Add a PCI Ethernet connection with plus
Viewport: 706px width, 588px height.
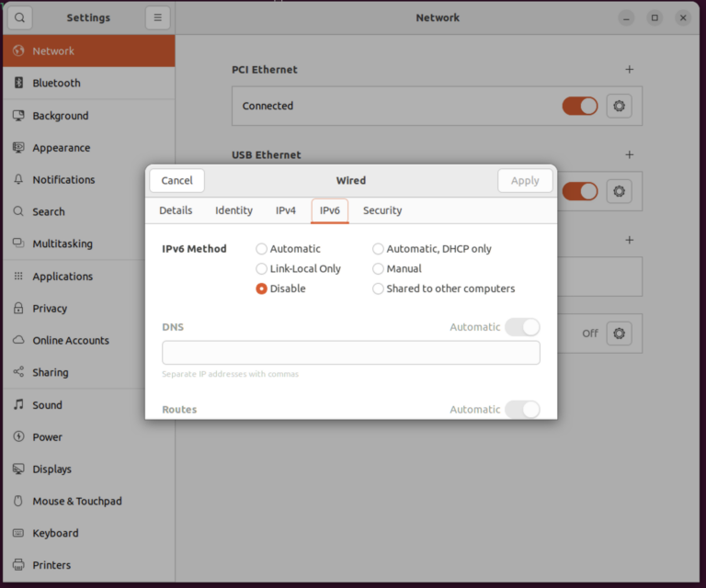[x=630, y=69]
